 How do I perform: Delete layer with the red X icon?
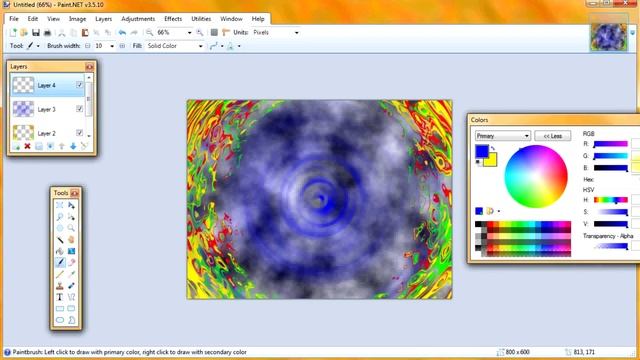[27, 146]
